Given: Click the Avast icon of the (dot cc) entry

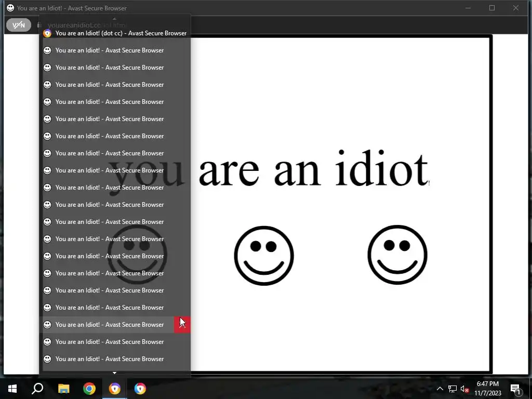Looking at the screenshot, I should tap(47, 33).
